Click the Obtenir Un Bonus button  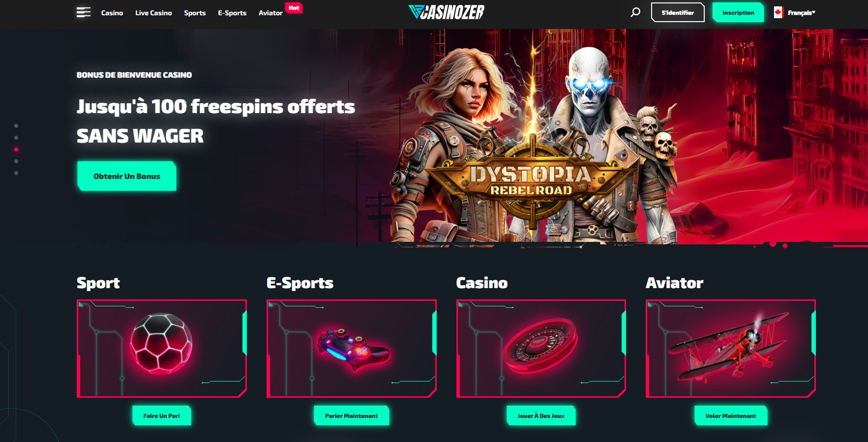(127, 176)
